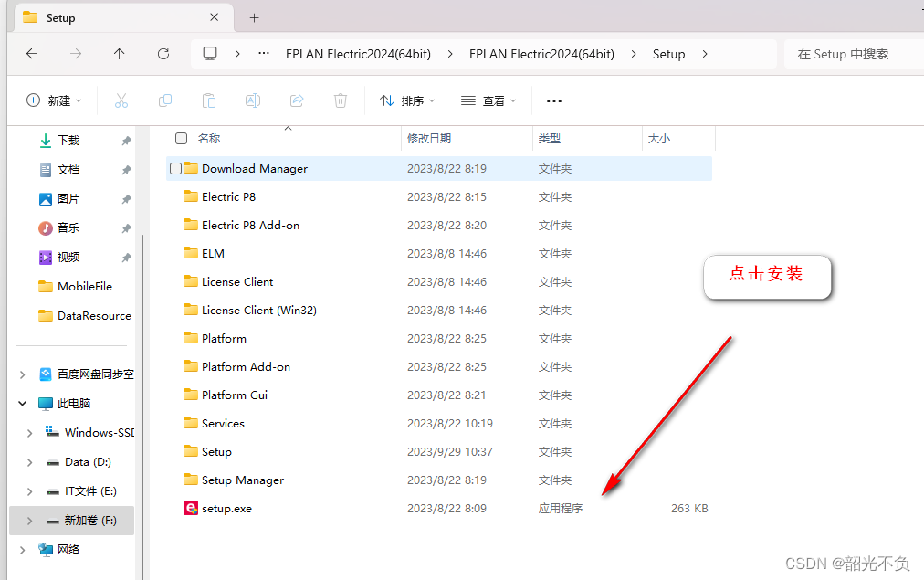Click the Refresh icon in the navigation bar

point(163,54)
